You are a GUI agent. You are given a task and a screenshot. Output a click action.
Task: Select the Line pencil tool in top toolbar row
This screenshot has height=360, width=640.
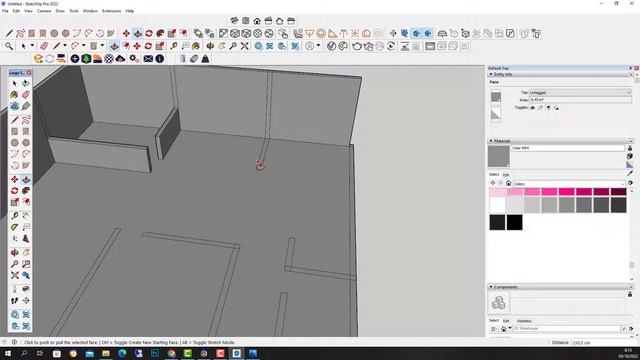click(x=9, y=33)
